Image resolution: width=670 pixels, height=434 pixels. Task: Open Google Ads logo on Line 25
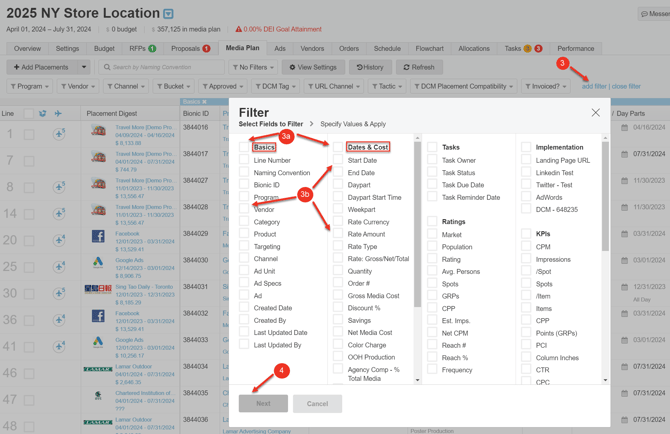98,262
